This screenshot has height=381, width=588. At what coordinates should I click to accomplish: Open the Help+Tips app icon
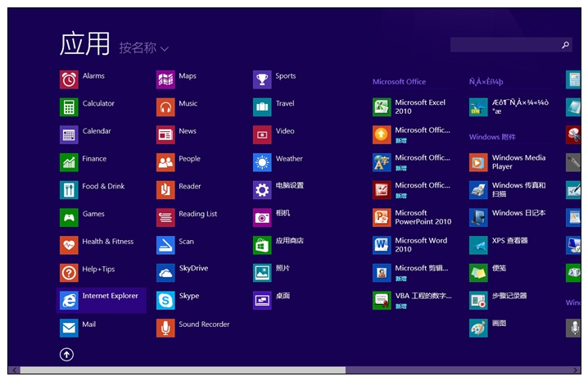coord(69,273)
